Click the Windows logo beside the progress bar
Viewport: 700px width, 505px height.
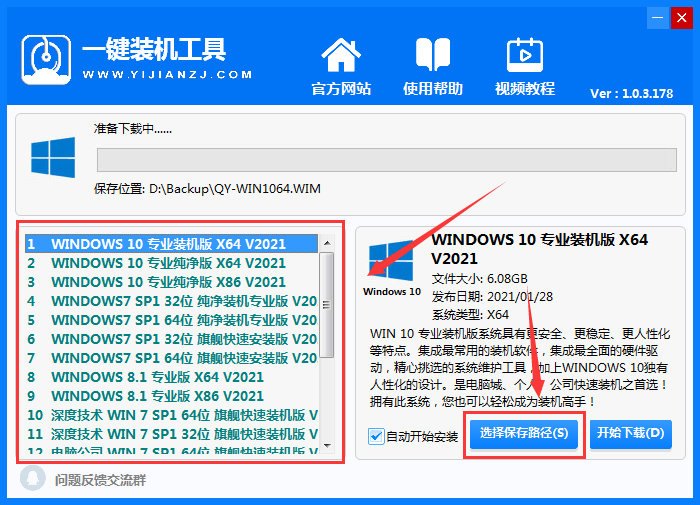(x=53, y=158)
